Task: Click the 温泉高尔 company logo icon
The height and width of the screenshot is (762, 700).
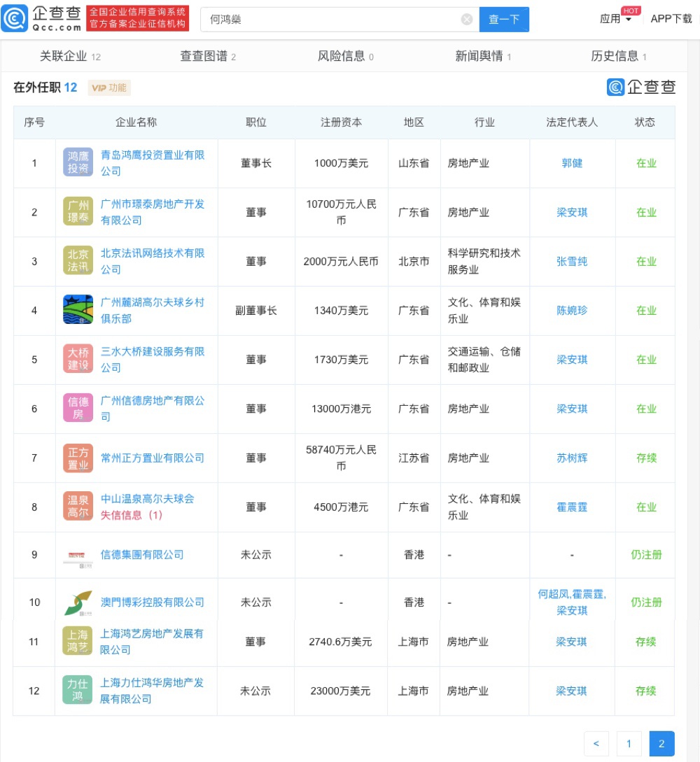Action: click(78, 506)
